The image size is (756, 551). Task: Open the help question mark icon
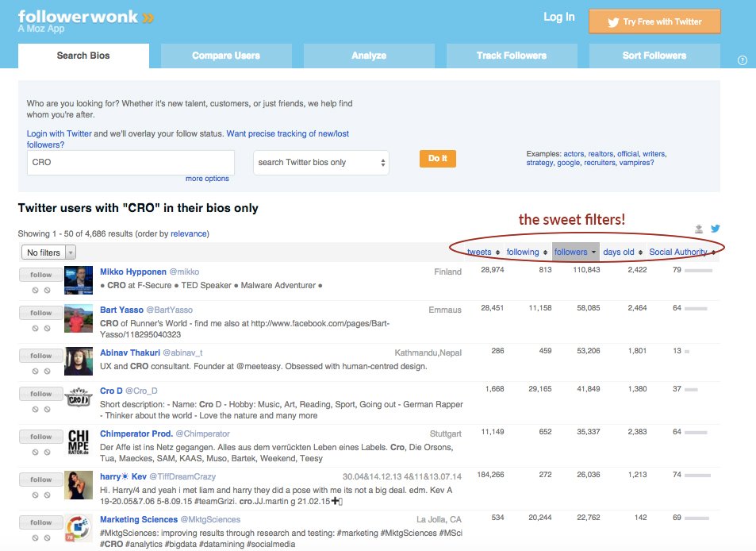[x=743, y=60]
